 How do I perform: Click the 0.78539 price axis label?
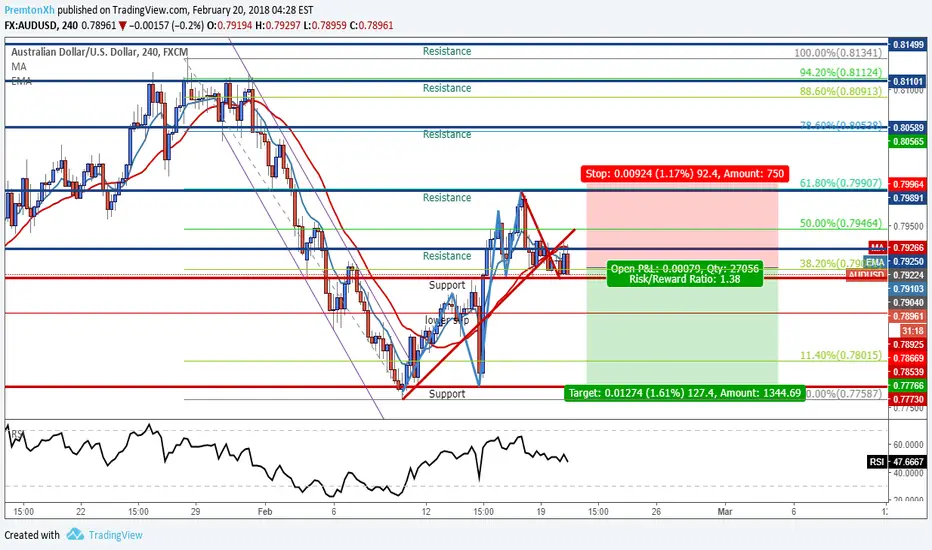click(x=908, y=372)
